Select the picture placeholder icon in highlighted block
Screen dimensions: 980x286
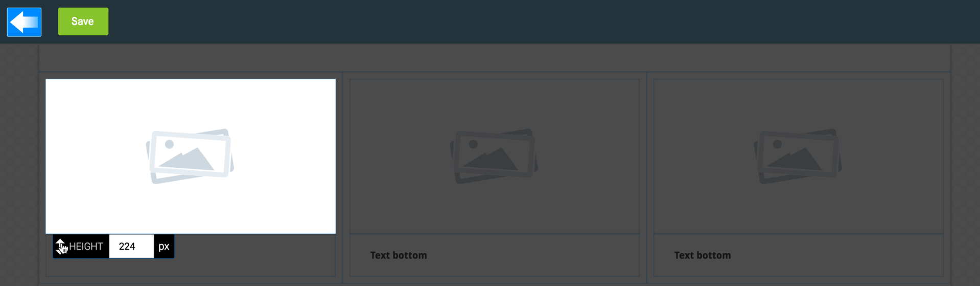pos(190,156)
